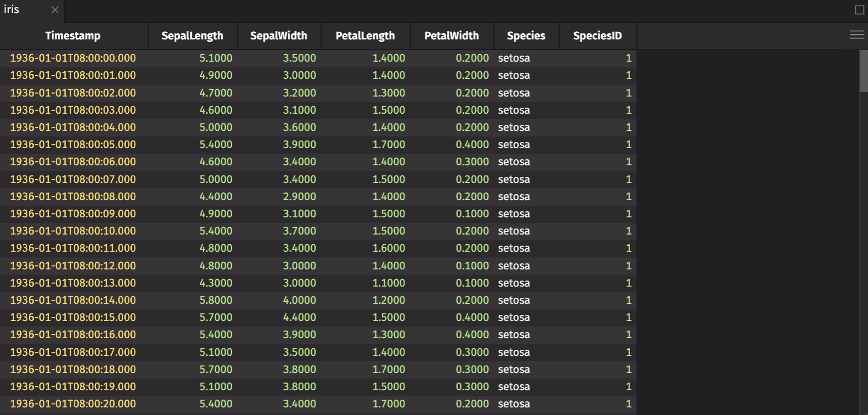This screenshot has height=415, width=868.
Task: Click SepalLength value 4.3000
Action: pyautogui.click(x=216, y=283)
